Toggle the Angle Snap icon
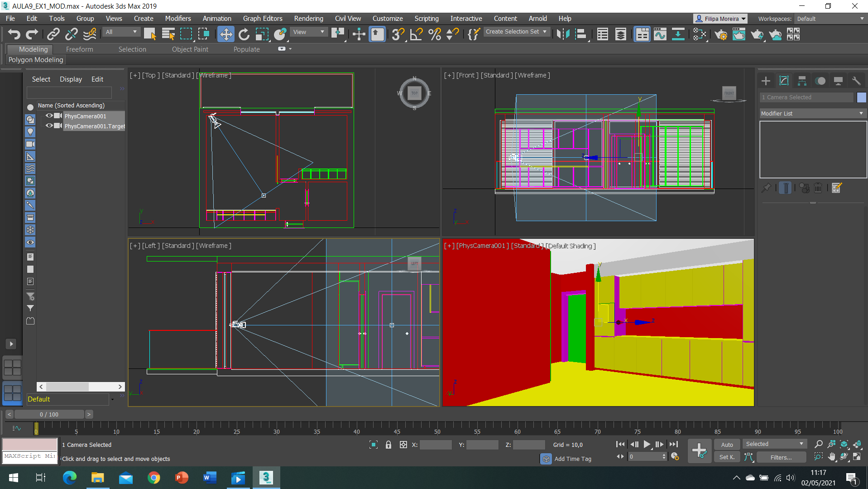The height and width of the screenshot is (489, 868). pos(416,34)
